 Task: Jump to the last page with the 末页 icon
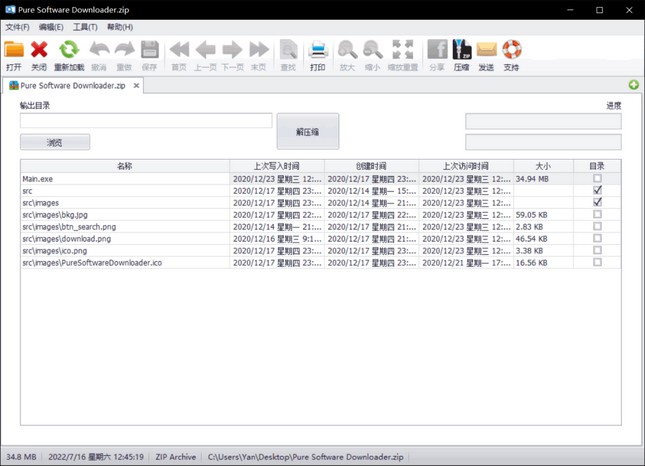259,50
